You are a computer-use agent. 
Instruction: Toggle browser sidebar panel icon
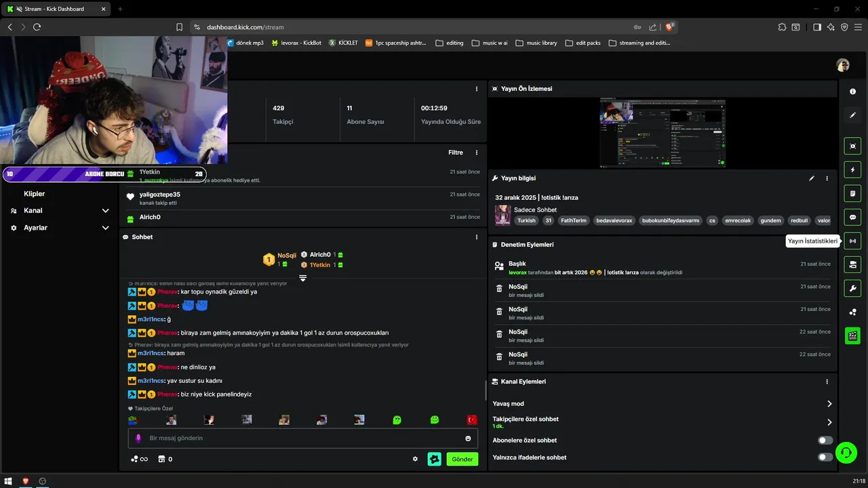tap(817, 27)
